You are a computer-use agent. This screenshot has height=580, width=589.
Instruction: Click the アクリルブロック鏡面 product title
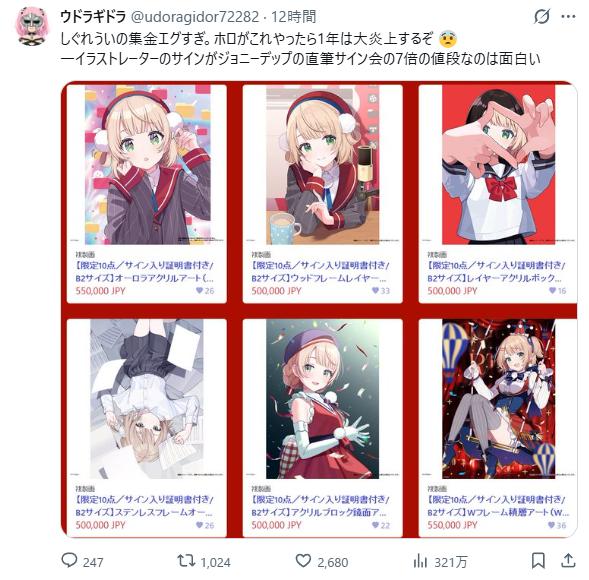319,512
